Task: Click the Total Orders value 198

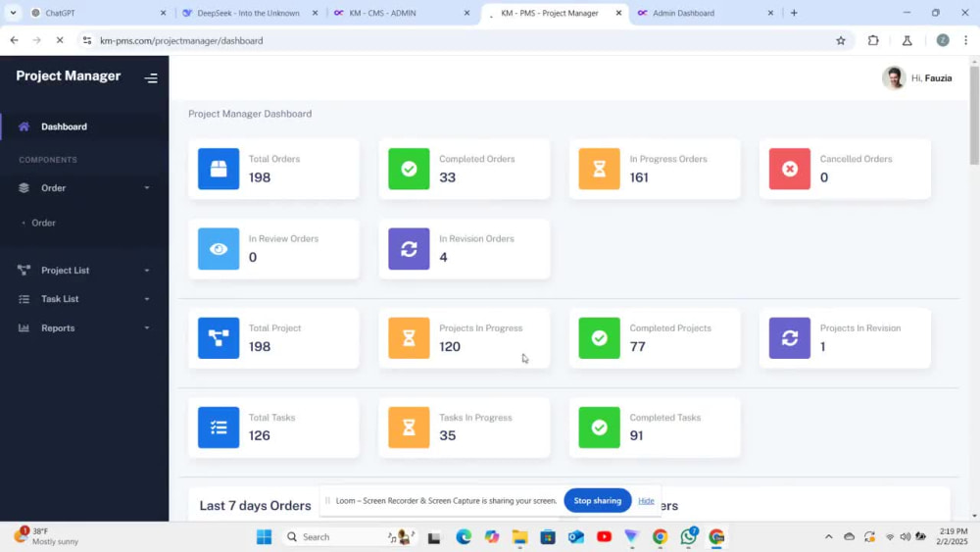Action: click(260, 177)
